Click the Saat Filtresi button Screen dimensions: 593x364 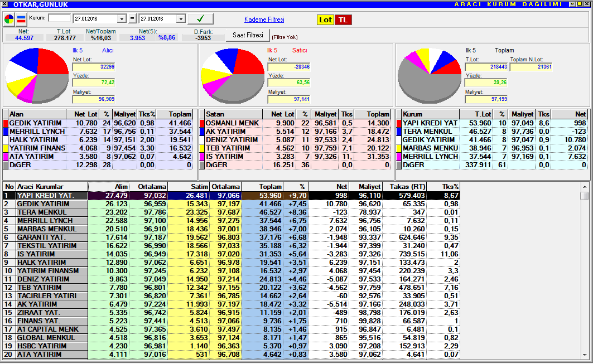point(247,35)
